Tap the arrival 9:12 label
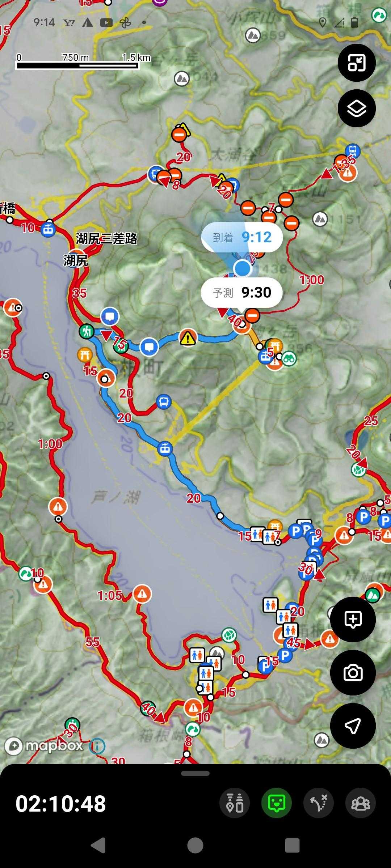 pyautogui.click(x=242, y=237)
